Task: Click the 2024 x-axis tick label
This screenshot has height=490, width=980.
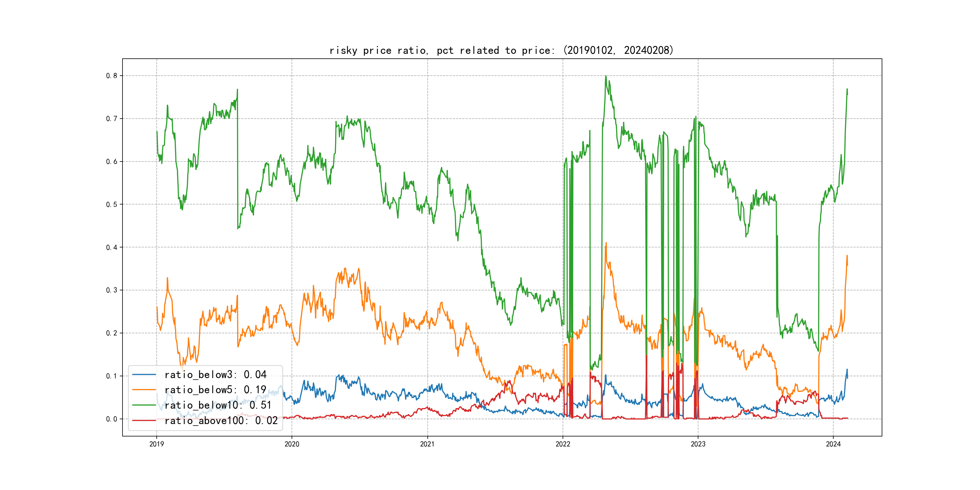Action: (833, 444)
